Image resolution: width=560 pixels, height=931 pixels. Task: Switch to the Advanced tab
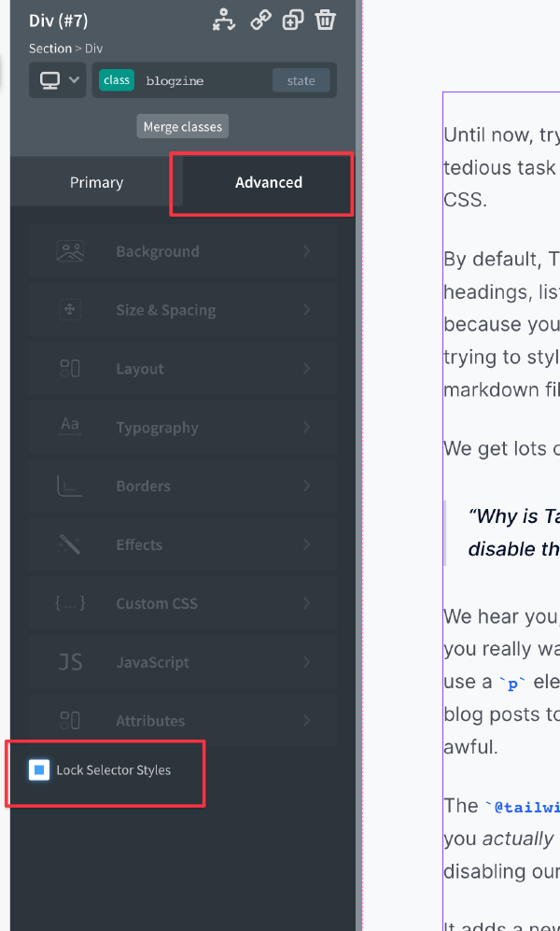[x=268, y=182]
